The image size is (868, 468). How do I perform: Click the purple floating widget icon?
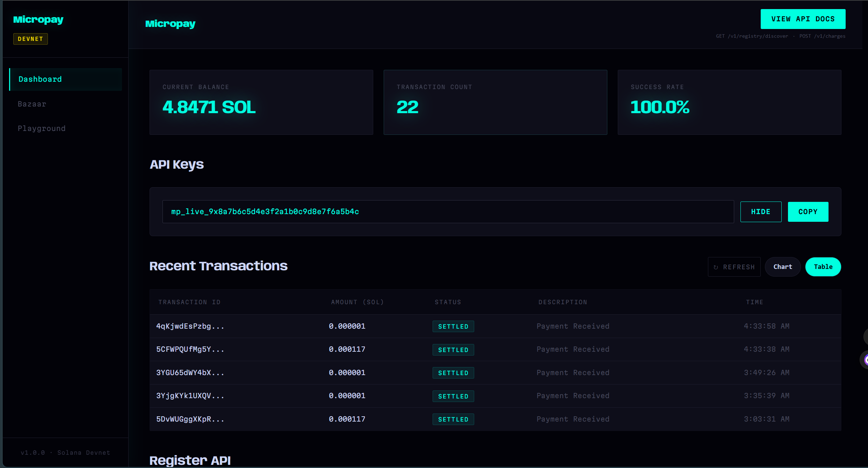(865, 360)
